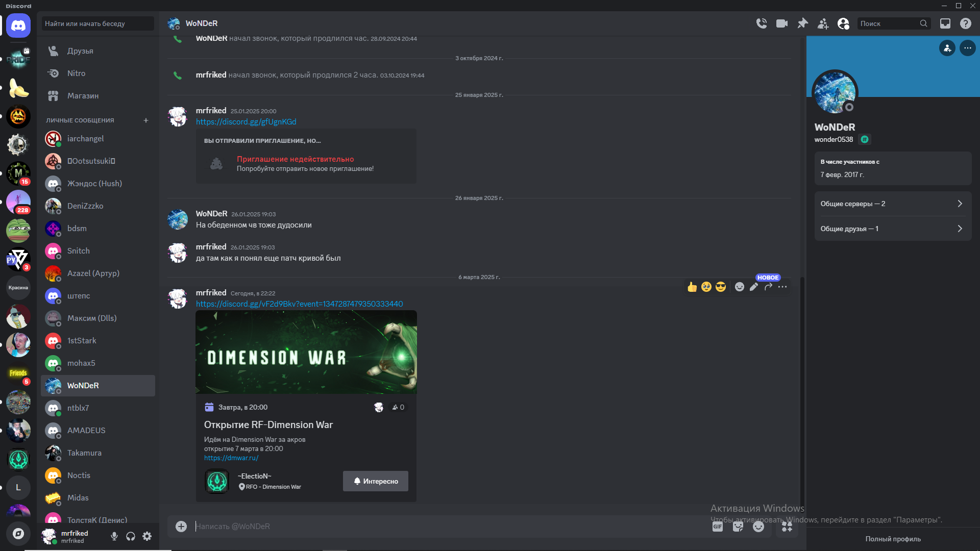Start a voice call with WoNDeR

pos(762,23)
